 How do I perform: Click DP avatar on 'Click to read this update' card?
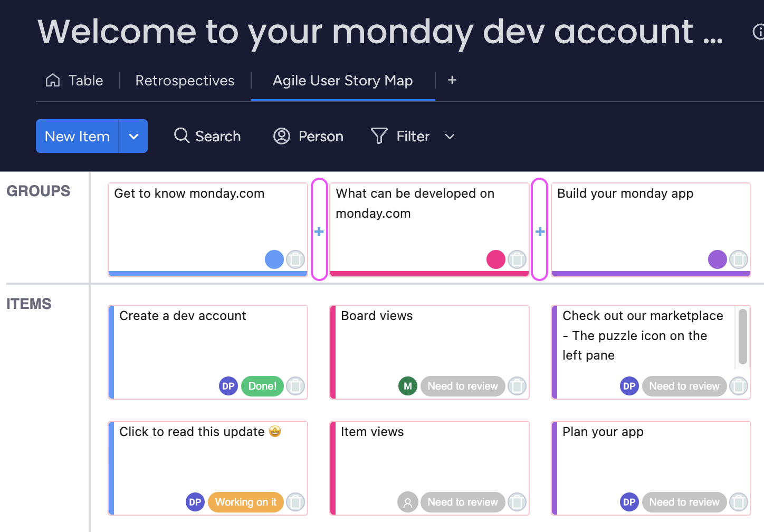click(195, 502)
